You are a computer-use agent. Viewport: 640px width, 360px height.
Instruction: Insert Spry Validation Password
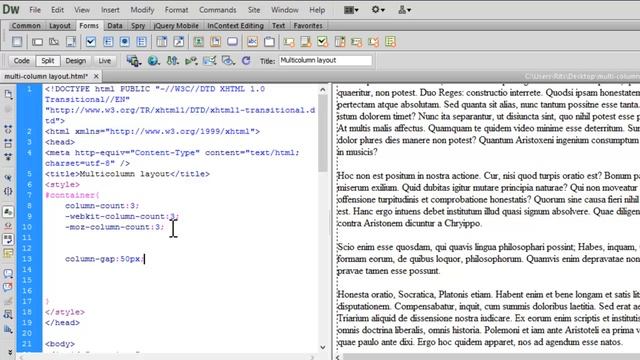tap(356, 42)
